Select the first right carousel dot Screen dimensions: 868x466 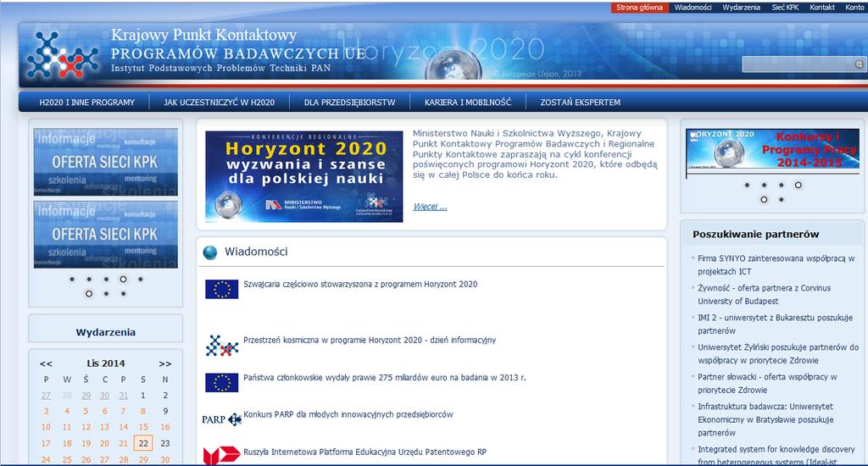click(747, 186)
